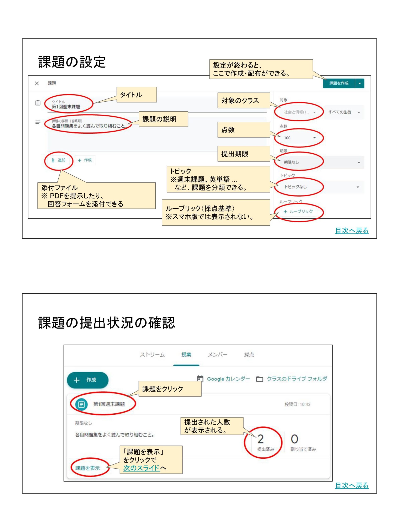Click the 各自問題集 description in assignment card
Screen dimensions: 399x532
coord(115,435)
